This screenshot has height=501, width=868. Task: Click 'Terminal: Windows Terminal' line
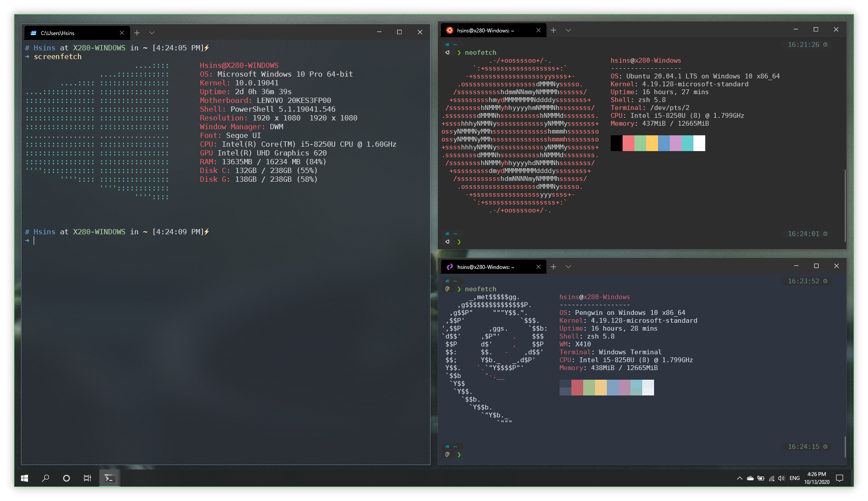[x=610, y=352]
